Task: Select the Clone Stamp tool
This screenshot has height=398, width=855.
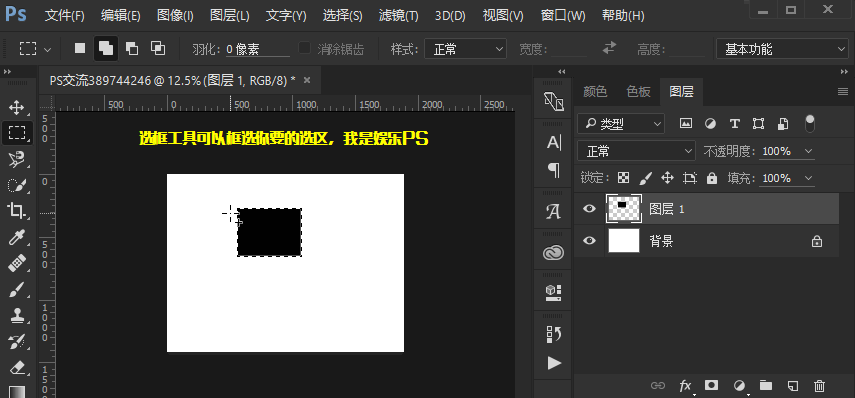Action: coord(17,316)
